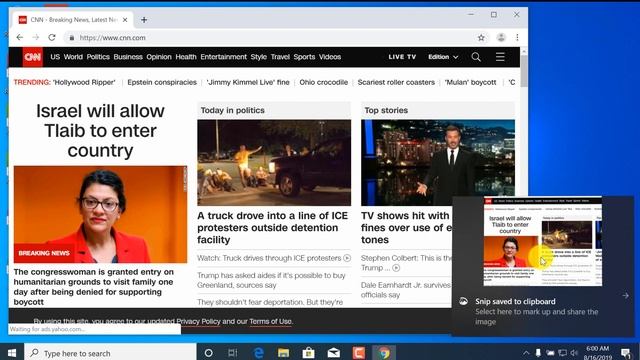Bookmark this page with the star icon
640x360 pixels.
point(481,38)
